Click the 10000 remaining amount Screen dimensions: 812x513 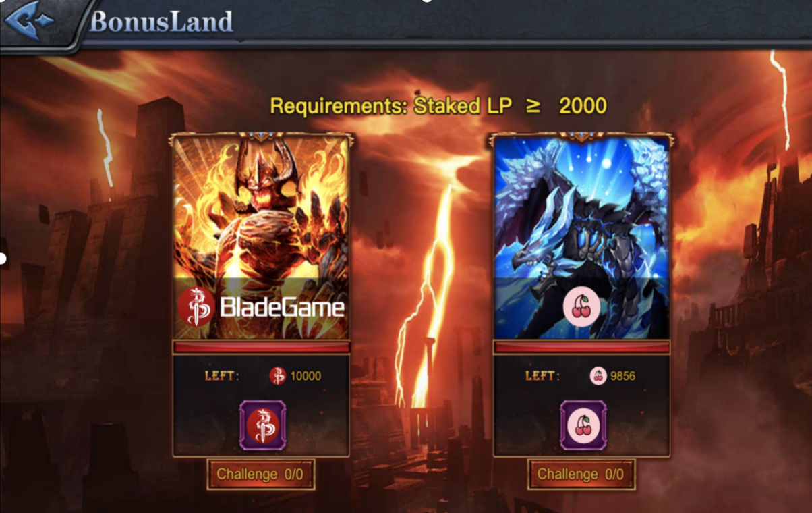306,376
